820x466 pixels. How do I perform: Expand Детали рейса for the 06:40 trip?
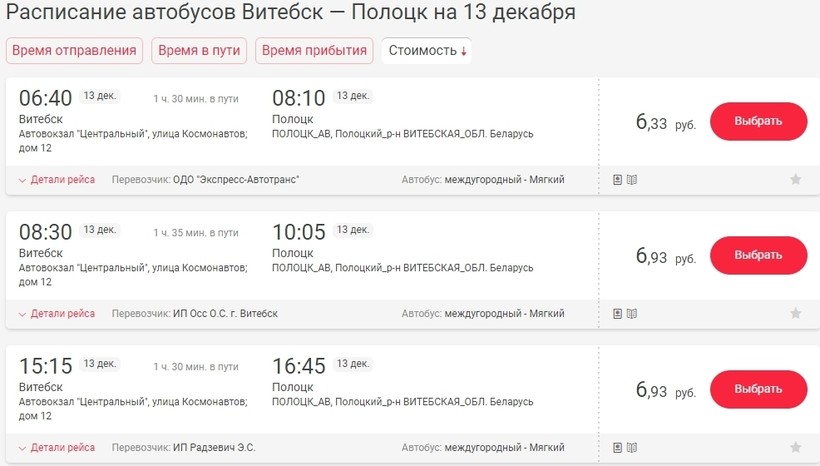[57, 180]
